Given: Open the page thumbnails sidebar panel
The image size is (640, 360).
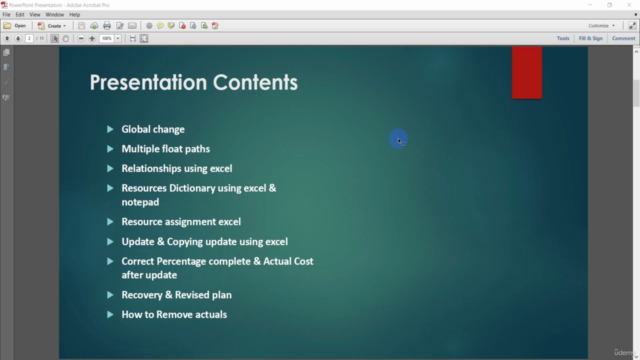Looking at the screenshot, I should click(6, 53).
